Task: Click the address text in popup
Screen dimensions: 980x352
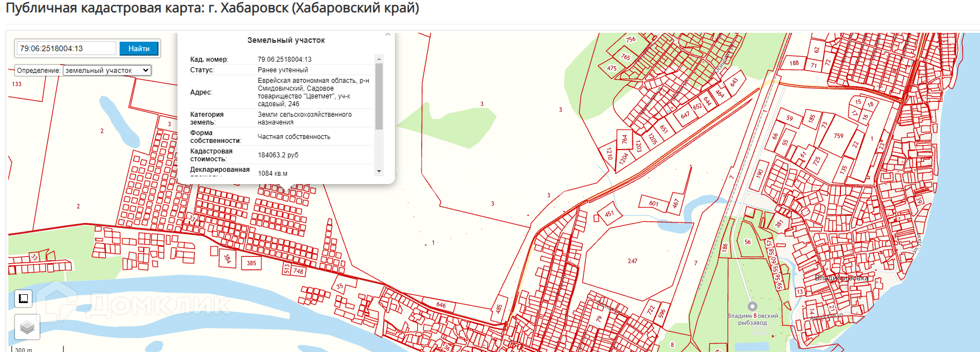Action: pos(313,92)
